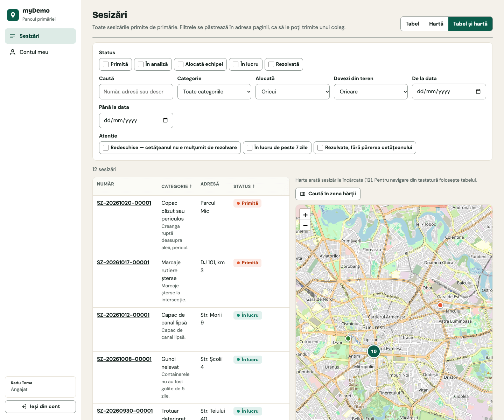The height and width of the screenshot is (420, 504).
Task: Open the Până la data calendar picker icon
Action: [x=165, y=120]
